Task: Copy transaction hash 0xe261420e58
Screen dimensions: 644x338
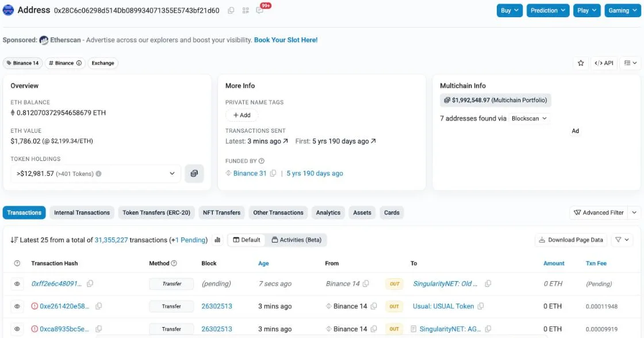Action: pyautogui.click(x=98, y=306)
